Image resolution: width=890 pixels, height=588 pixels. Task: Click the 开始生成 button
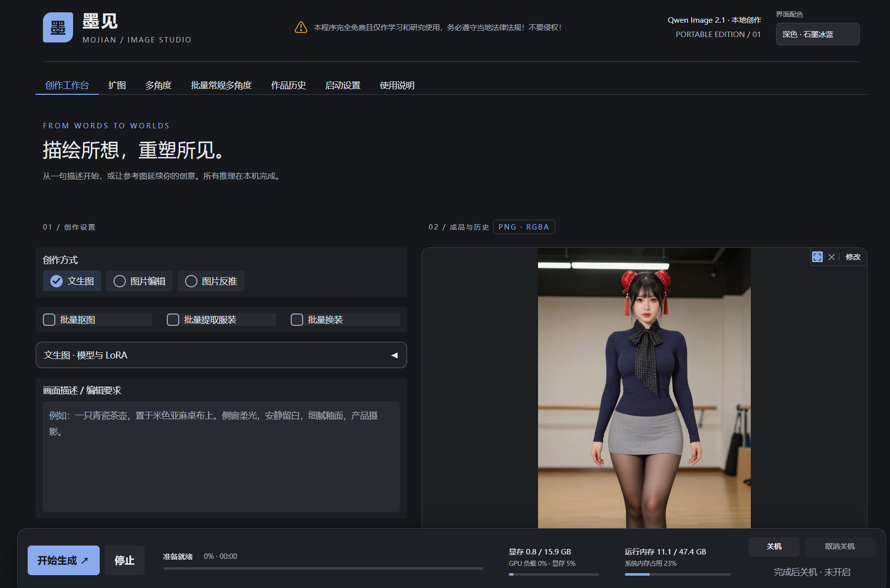click(64, 560)
